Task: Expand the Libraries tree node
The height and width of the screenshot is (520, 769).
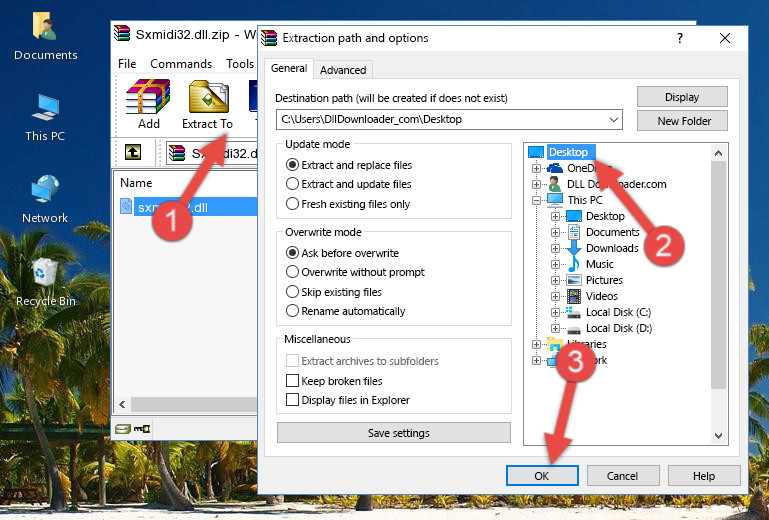Action: 537,344
